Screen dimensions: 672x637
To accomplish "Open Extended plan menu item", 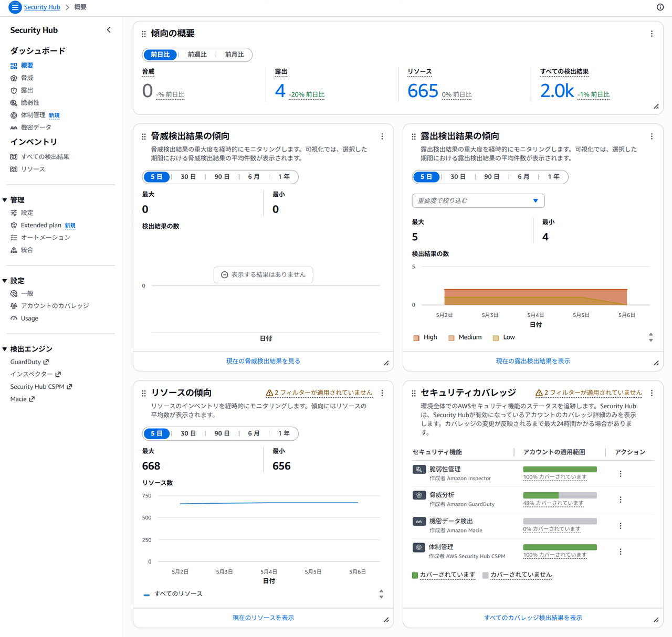I will click(41, 225).
